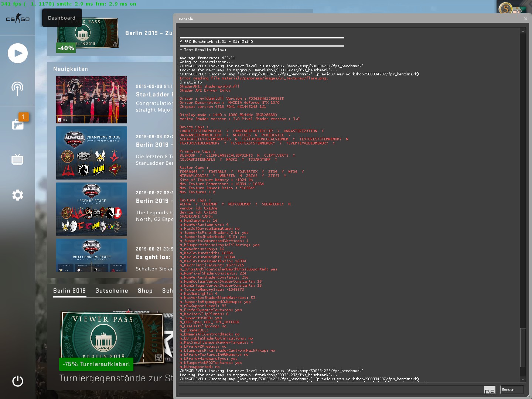Image resolution: width=532 pixels, height=399 pixels.
Task: Click console scrollbar down arrow
Action: tap(523, 379)
